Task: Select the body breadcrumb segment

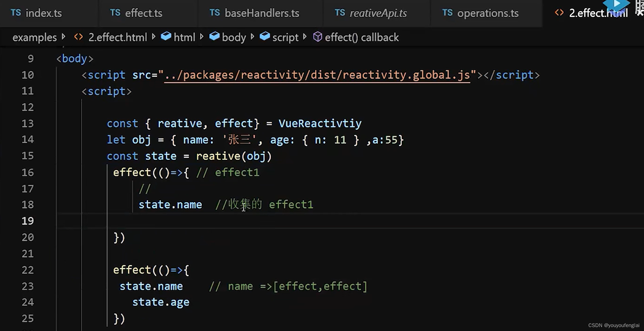Action: (x=234, y=37)
